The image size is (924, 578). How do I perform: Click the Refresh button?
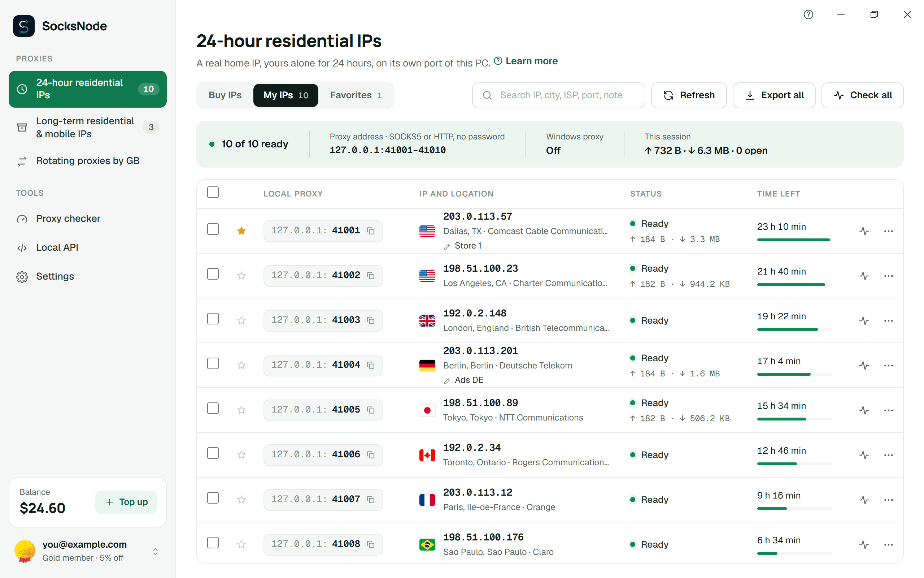pos(689,95)
